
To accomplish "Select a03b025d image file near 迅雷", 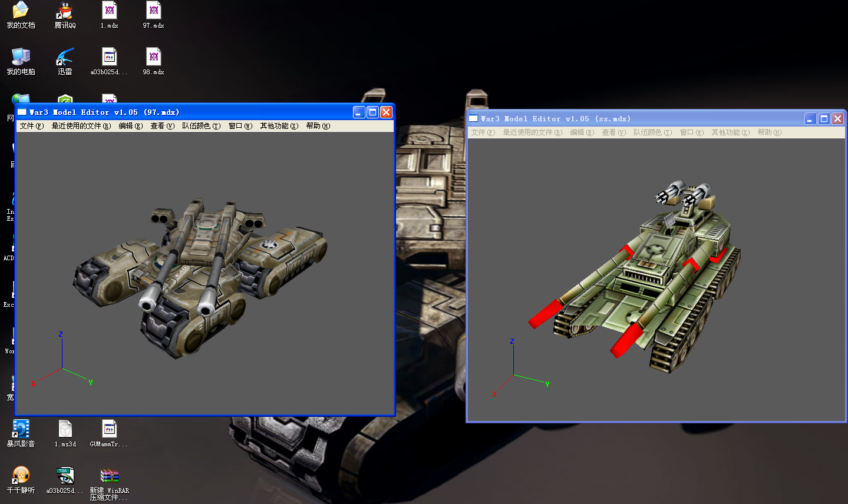I will point(109,61).
